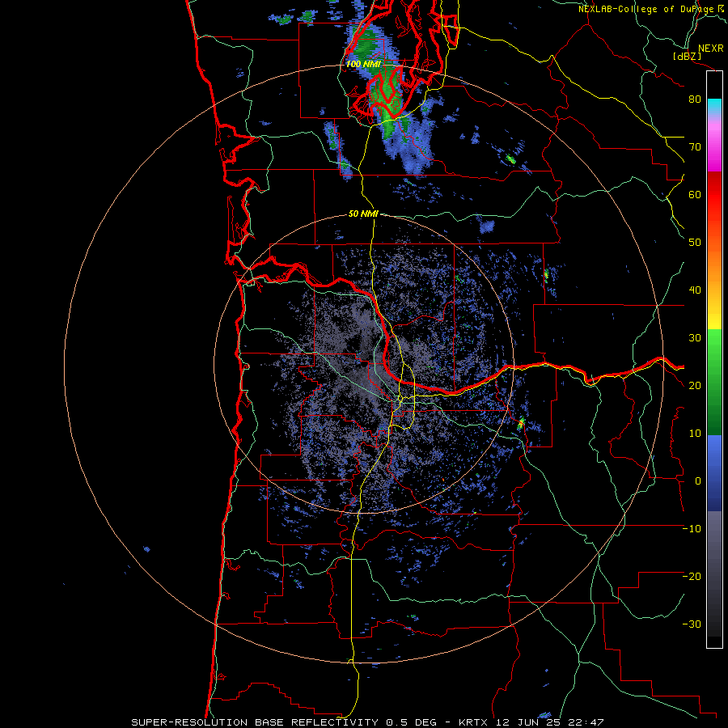Click the 70 value on the dBZ scale
728x728 pixels.
point(695,147)
